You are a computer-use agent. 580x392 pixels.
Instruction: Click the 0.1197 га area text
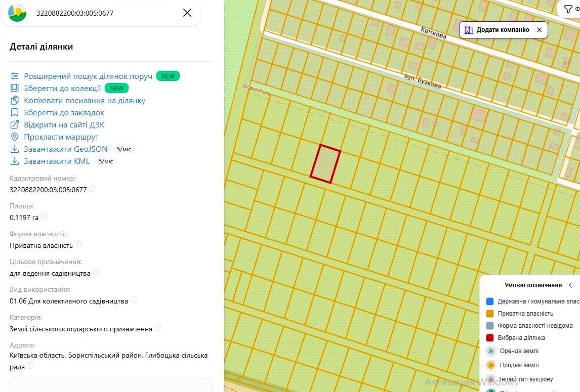[24, 217]
